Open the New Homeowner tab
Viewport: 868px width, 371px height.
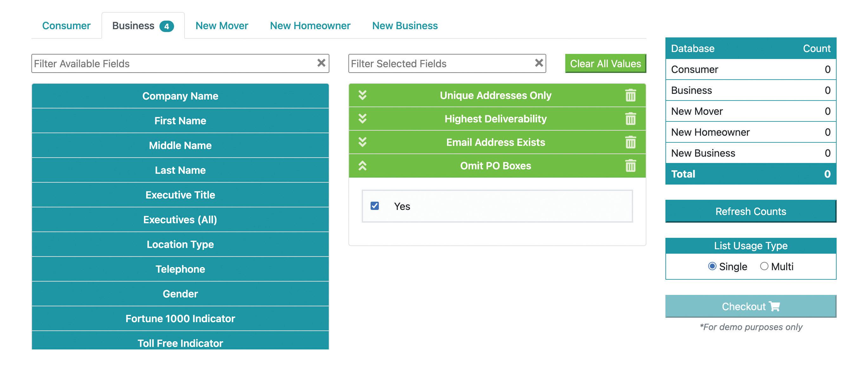(x=310, y=26)
